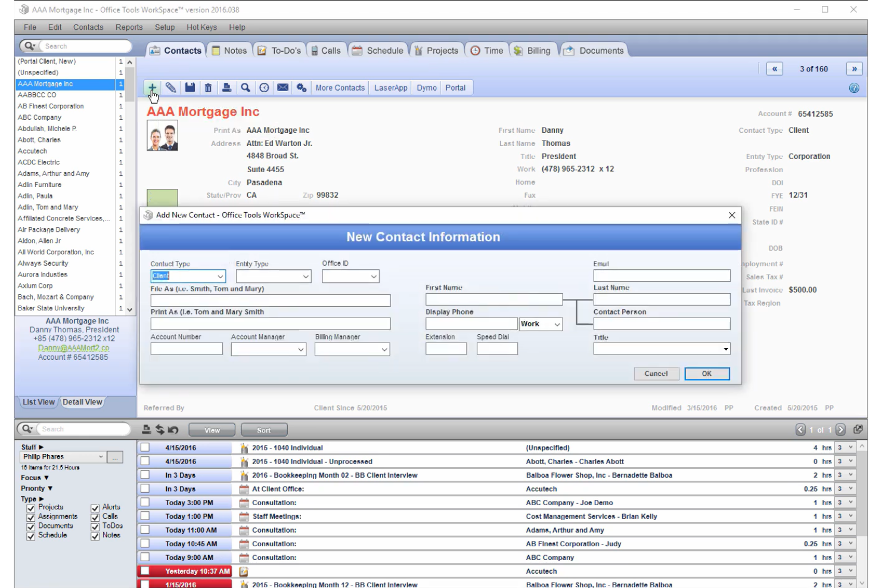Click the calendar icon for At Client Office row
The width and height of the screenshot is (882, 588).
(x=244, y=489)
